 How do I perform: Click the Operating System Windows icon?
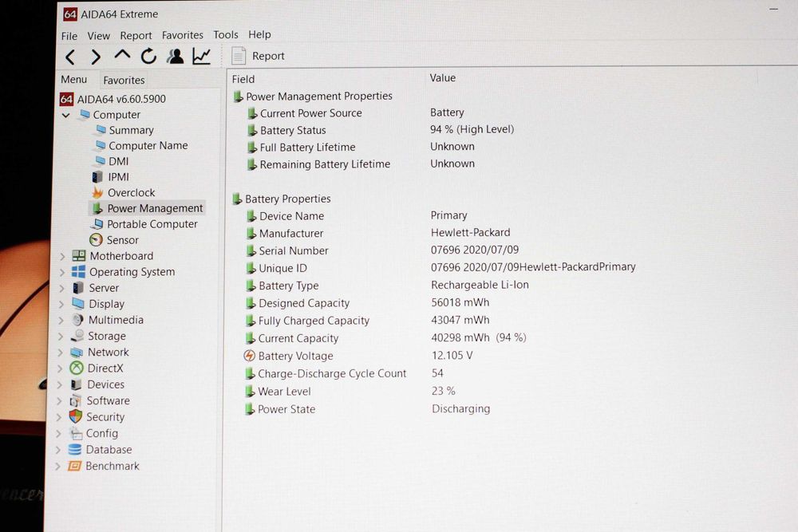78,272
